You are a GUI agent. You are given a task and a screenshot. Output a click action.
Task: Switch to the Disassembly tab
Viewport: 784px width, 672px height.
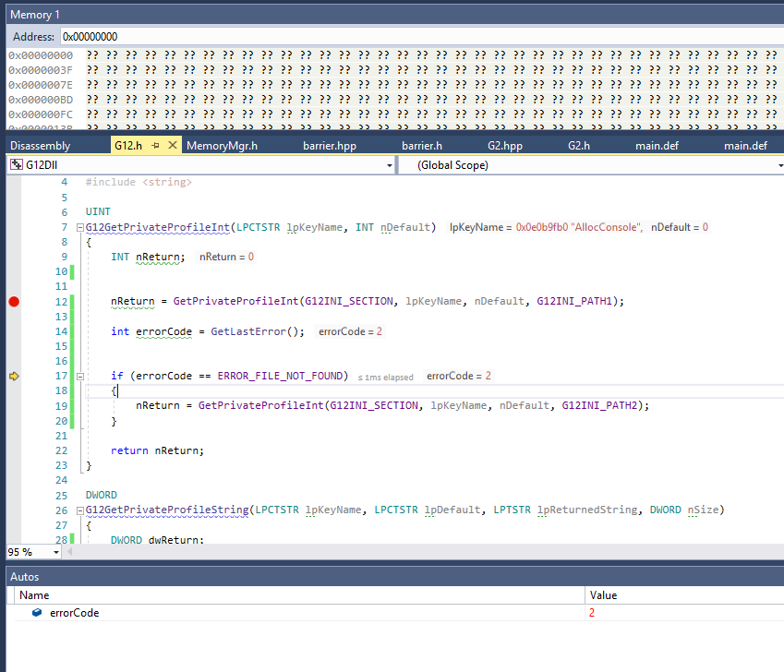tap(40, 146)
